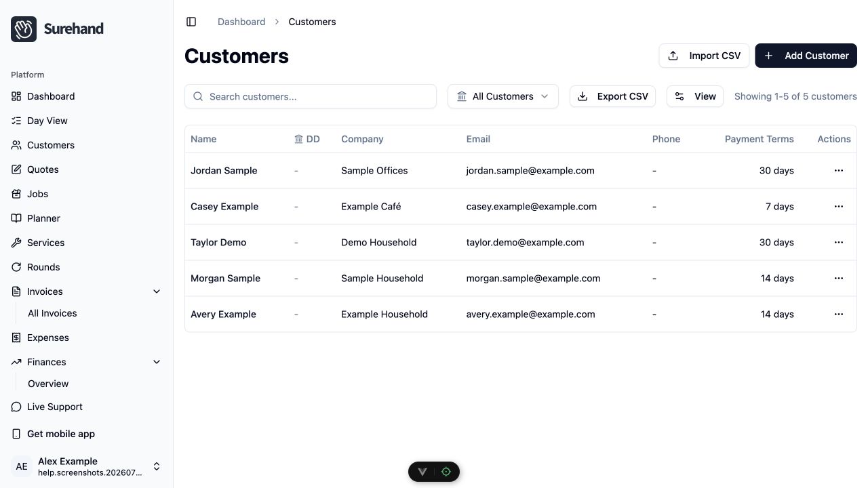Select the Morgan Sample customer name
Image resolution: width=868 pixels, height=488 pixels.
click(x=225, y=279)
